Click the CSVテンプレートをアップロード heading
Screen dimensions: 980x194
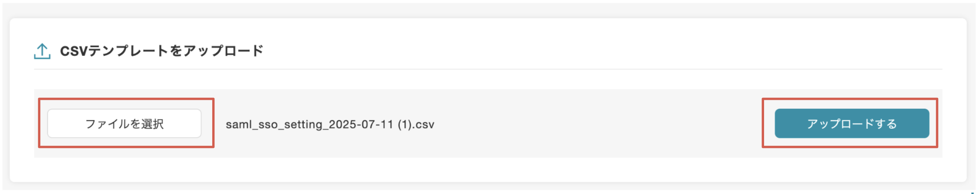click(161, 51)
